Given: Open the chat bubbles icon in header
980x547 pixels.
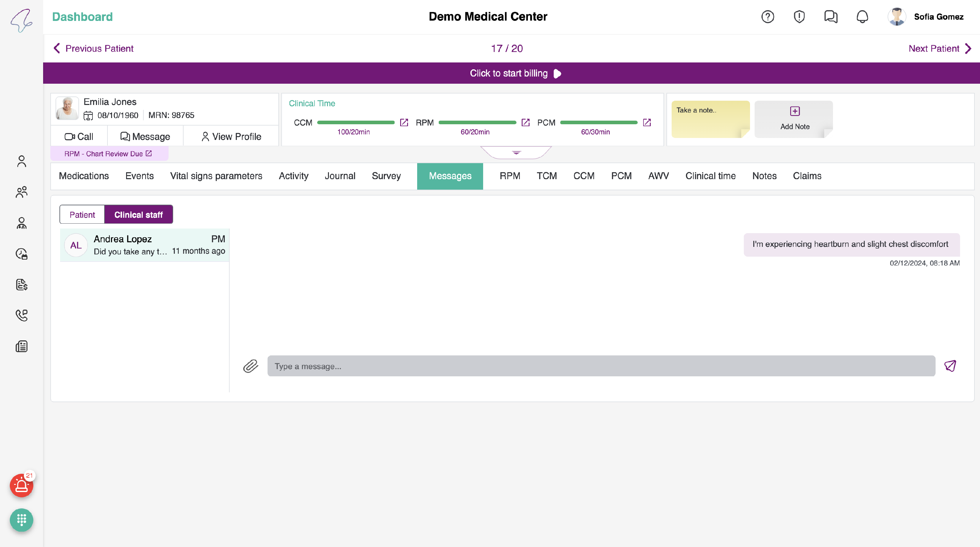Looking at the screenshot, I should coord(830,17).
